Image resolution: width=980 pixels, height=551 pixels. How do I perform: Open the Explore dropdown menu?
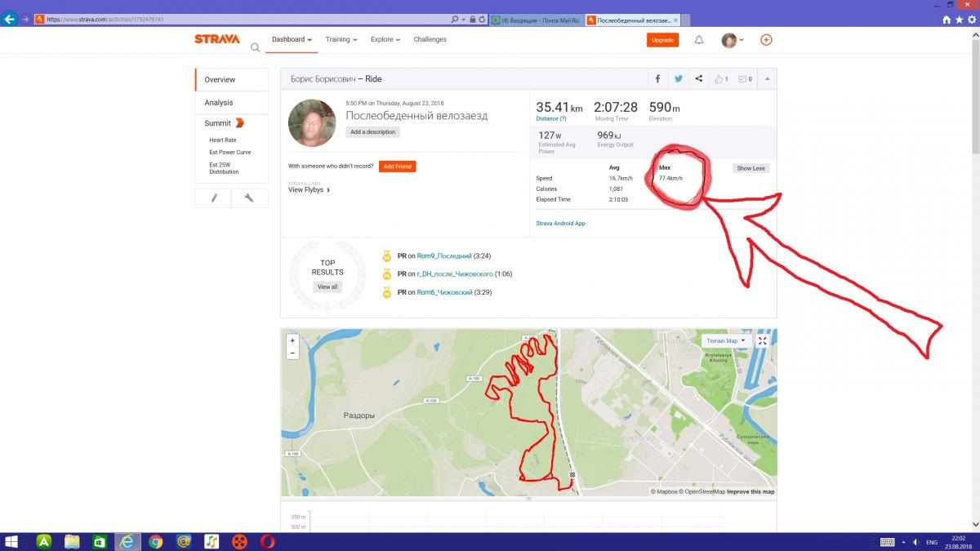click(x=385, y=39)
